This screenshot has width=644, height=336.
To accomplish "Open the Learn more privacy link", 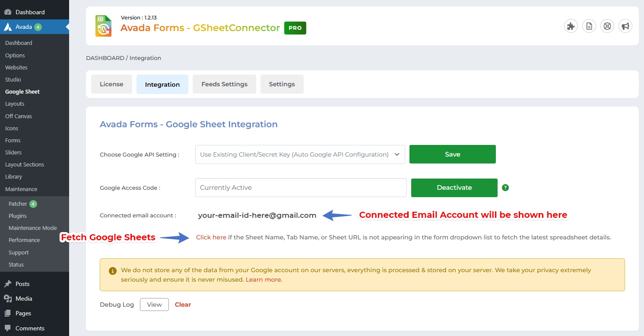I will pyautogui.click(x=263, y=279).
